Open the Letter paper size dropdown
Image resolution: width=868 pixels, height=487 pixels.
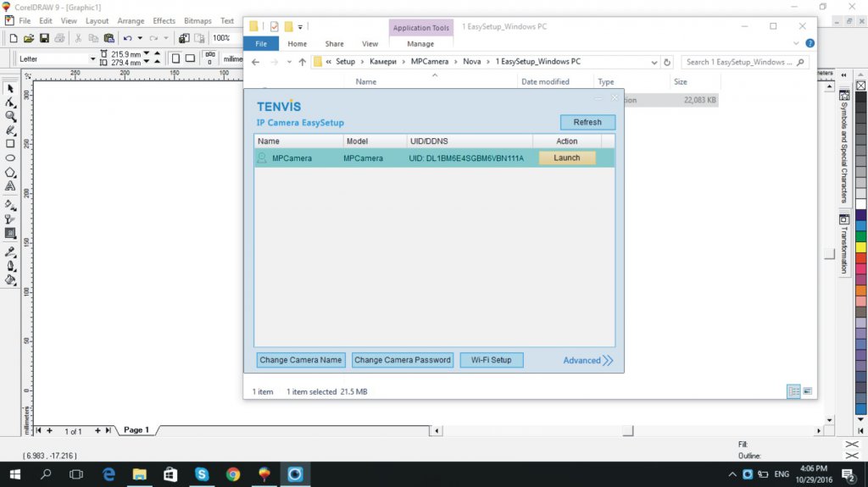[x=92, y=59]
